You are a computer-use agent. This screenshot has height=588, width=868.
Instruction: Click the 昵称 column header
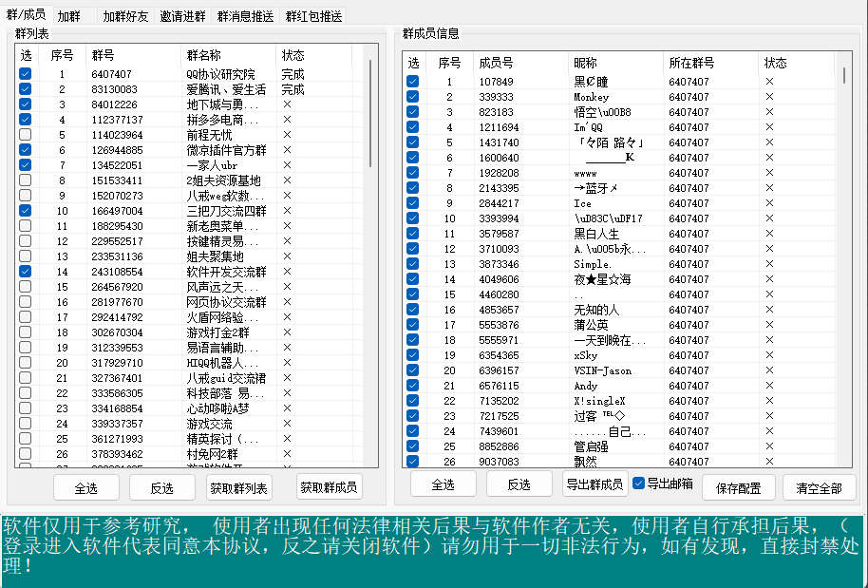614,63
